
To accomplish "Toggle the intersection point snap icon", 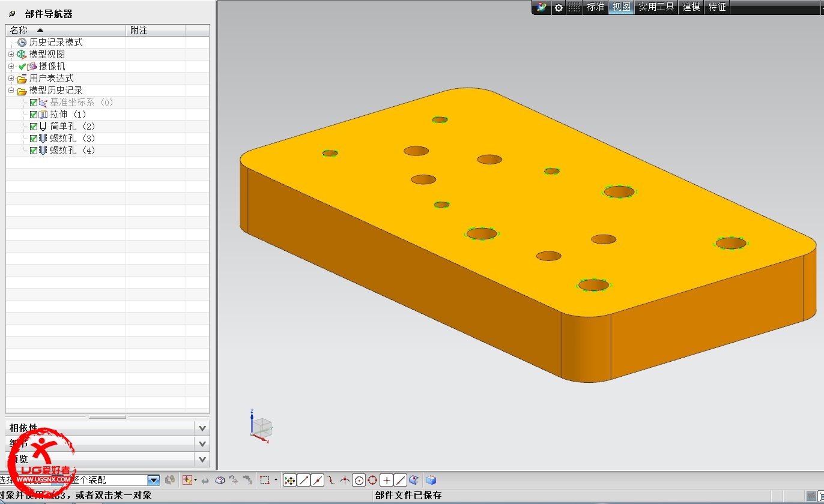I will click(x=345, y=480).
